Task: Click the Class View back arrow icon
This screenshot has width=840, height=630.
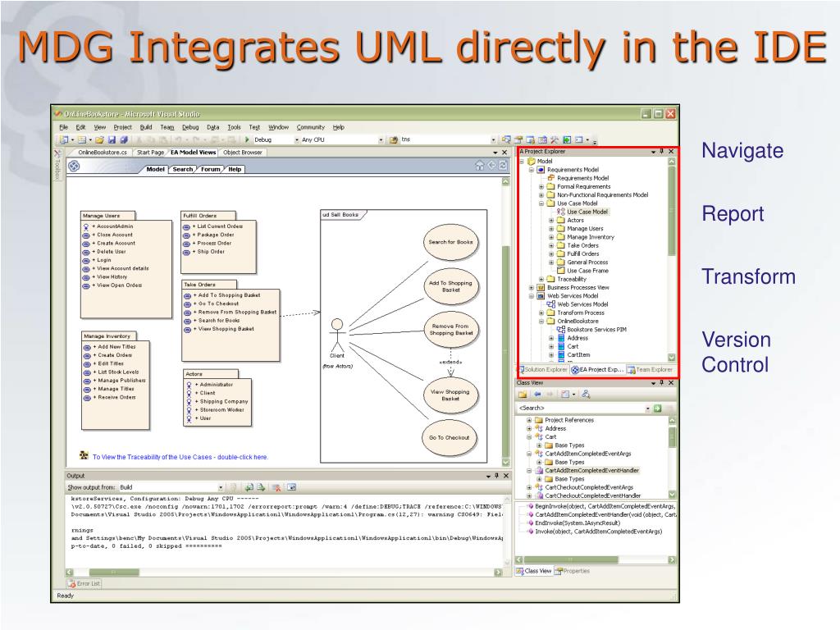Action: tap(537, 395)
